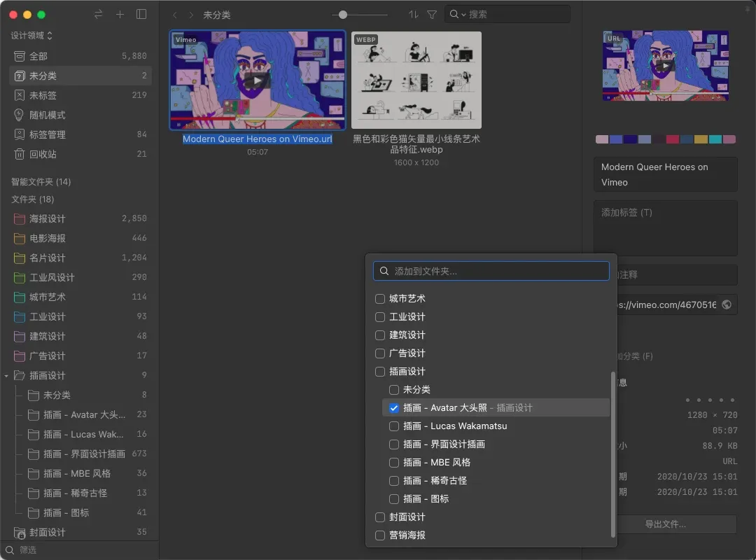Check the 工业设计 checkbox in popup
The image size is (756, 560).
point(380,317)
